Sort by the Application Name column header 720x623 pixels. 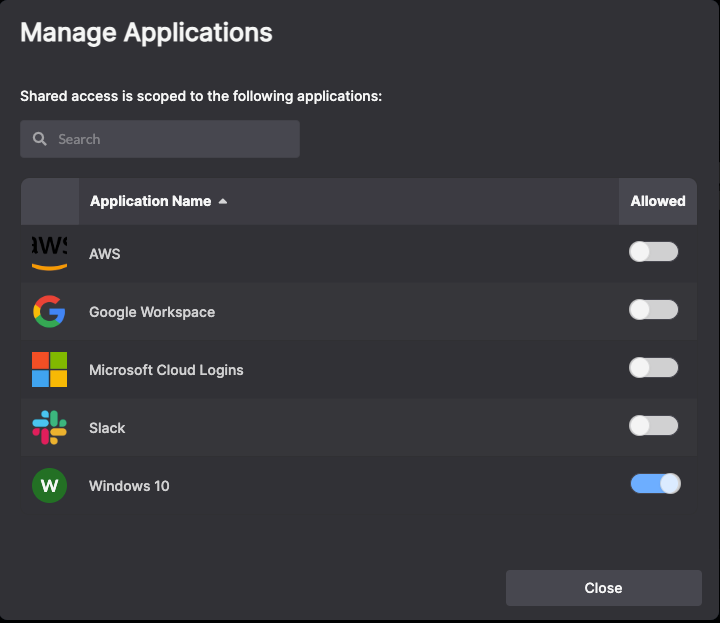[150, 201]
